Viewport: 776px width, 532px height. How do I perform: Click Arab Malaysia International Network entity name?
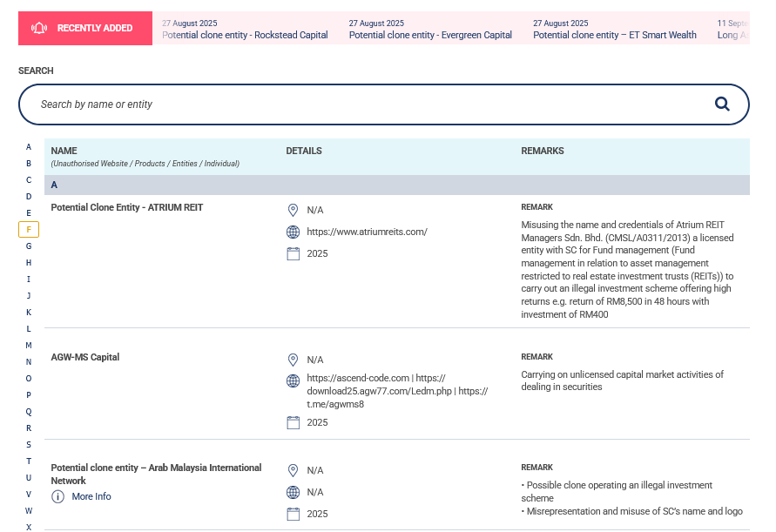click(x=156, y=475)
